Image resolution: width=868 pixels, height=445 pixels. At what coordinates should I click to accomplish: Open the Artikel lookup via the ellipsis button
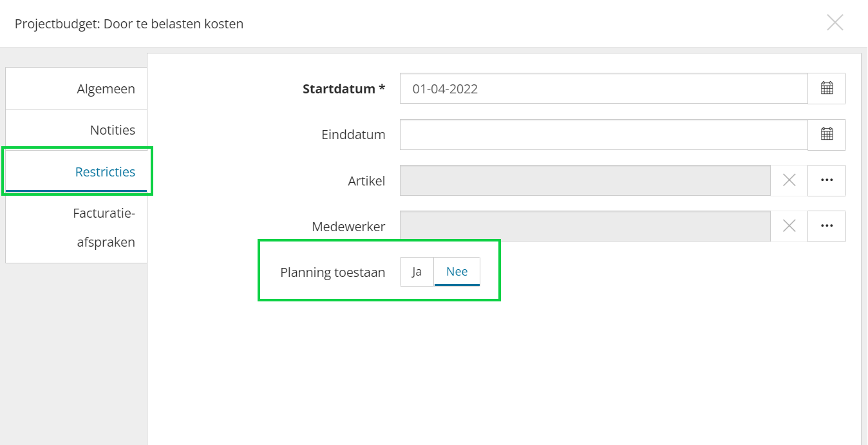(x=827, y=180)
